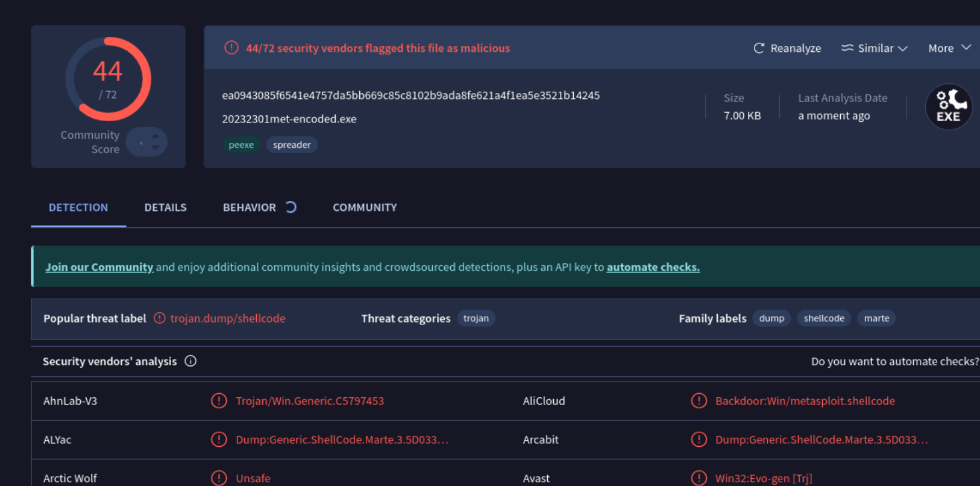Screen dimensions: 980x486
Task: Follow the automate checks link
Action: [653, 267]
